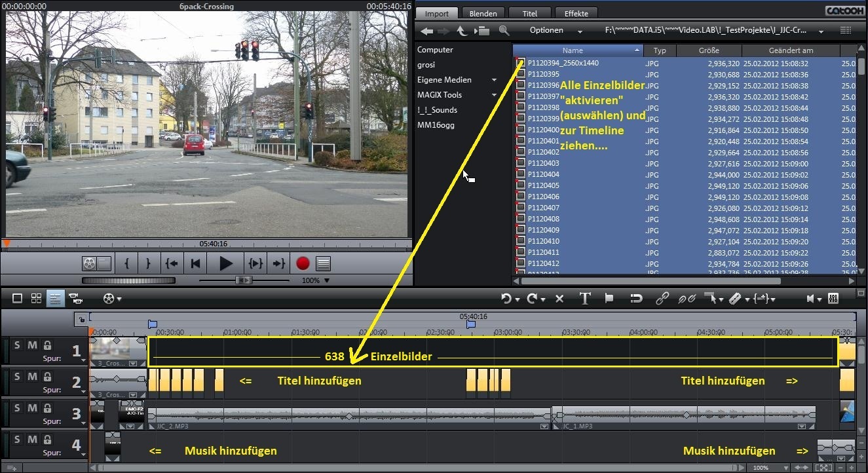This screenshot has width=868, height=473.
Task: Lock track 2 with padlock icon
Action: click(x=47, y=377)
